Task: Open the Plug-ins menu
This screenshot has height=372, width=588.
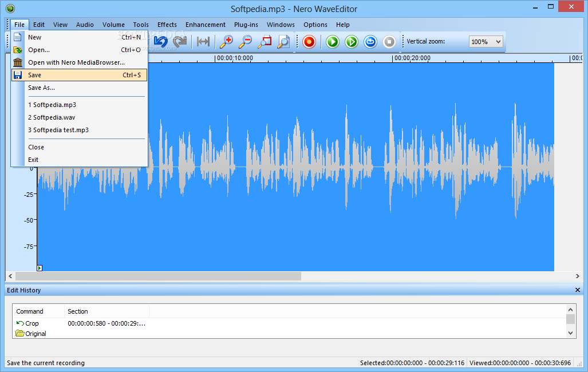Action: point(246,25)
